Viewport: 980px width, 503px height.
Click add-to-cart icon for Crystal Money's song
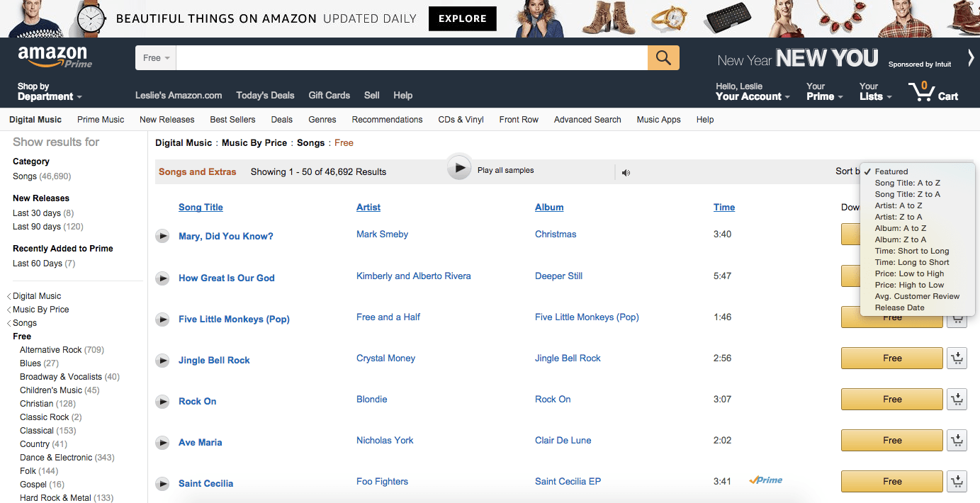click(x=957, y=358)
